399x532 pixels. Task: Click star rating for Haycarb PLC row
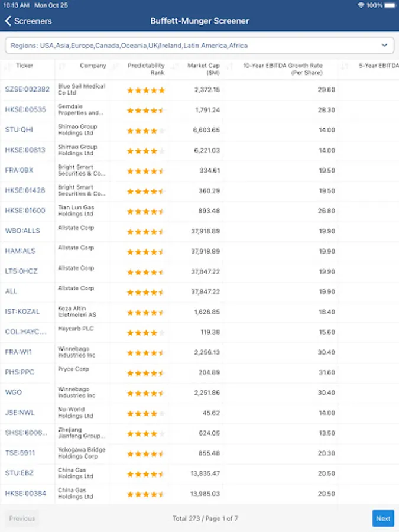(x=146, y=333)
